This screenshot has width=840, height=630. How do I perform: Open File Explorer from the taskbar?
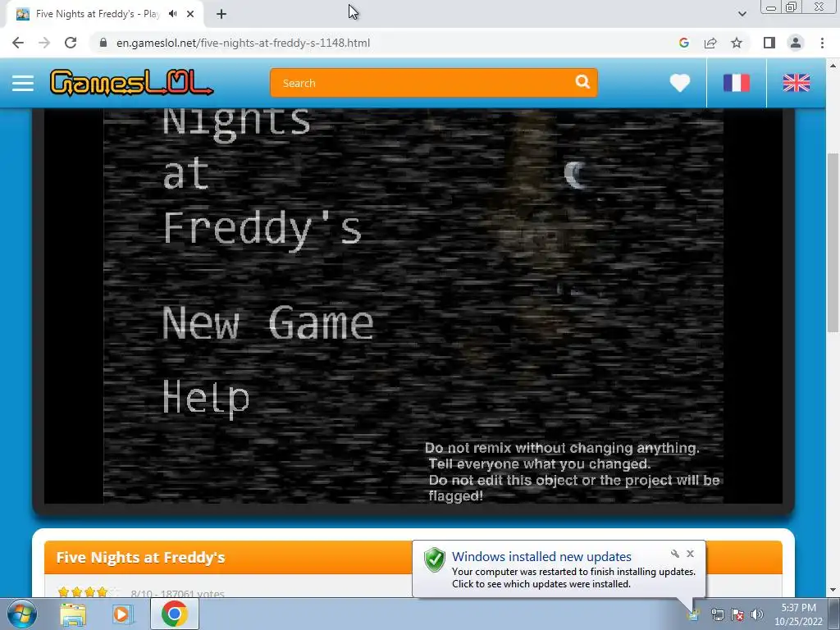pyautogui.click(x=73, y=614)
